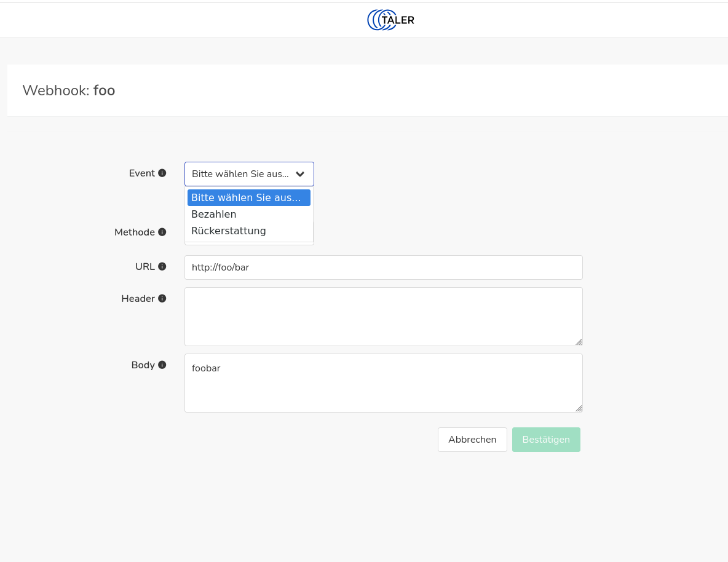Image resolution: width=728 pixels, height=562 pixels.
Task: Click the info icon beside Event
Action: pos(162,173)
